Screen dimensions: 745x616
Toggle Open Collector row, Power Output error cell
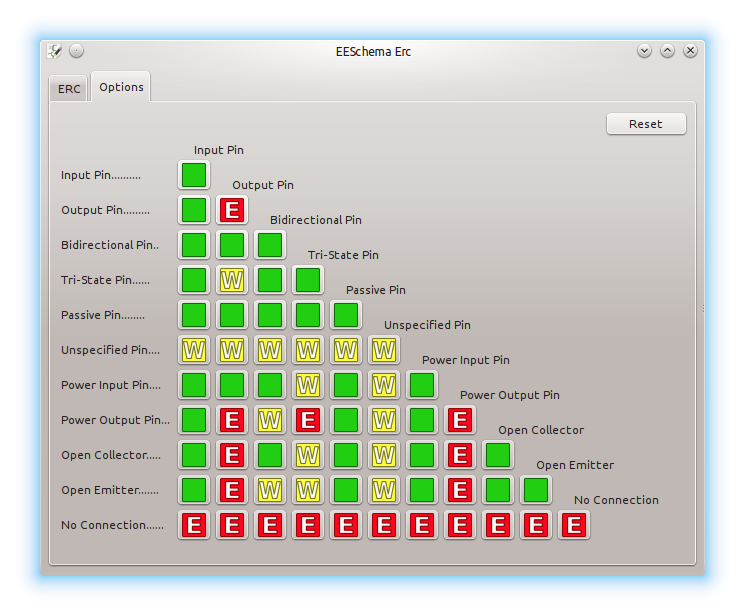pos(460,455)
